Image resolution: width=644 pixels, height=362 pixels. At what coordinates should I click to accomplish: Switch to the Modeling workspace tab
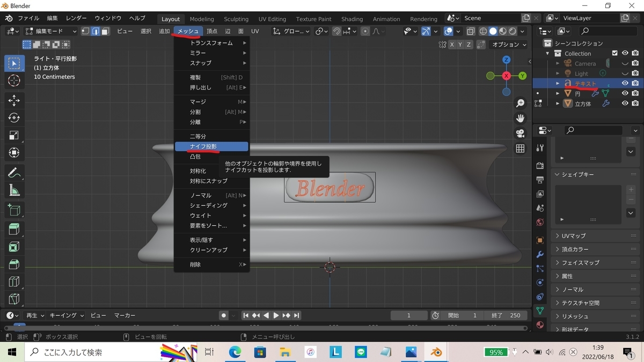tap(201, 19)
